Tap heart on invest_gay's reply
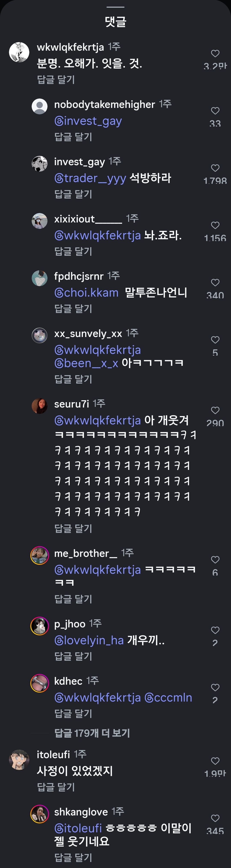The image size is (231, 868). point(215,168)
